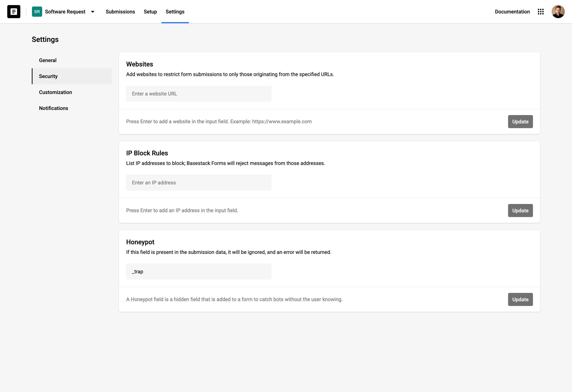This screenshot has width=572, height=392.
Task: Open Customization settings
Action: (x=55, y=92)
